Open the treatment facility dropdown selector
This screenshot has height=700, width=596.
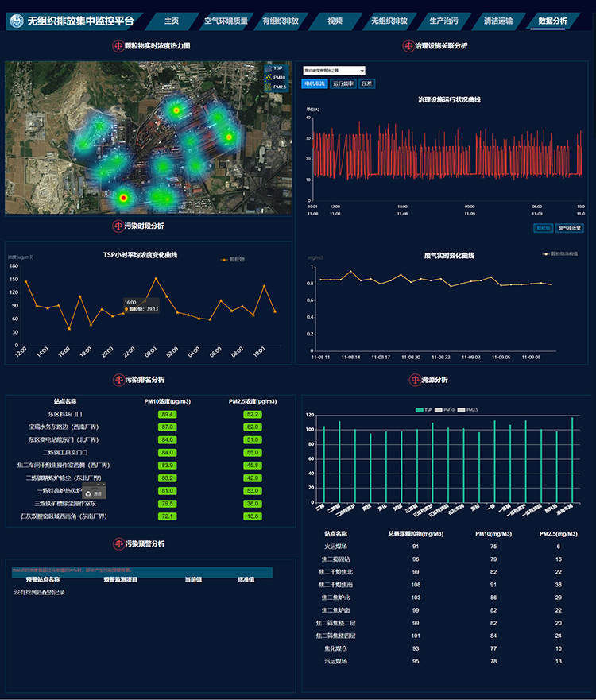(x=333, y=71)
